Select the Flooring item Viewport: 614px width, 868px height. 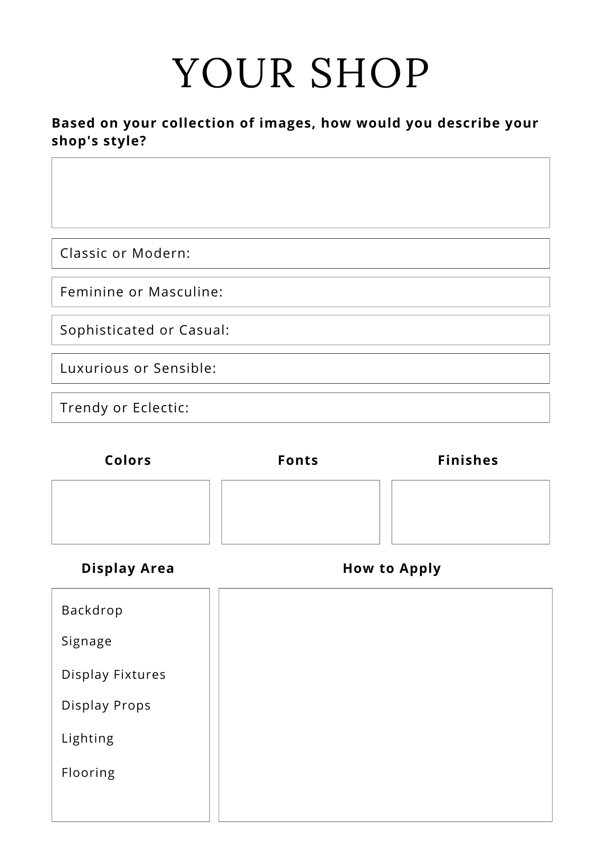[x=89, y=773]
